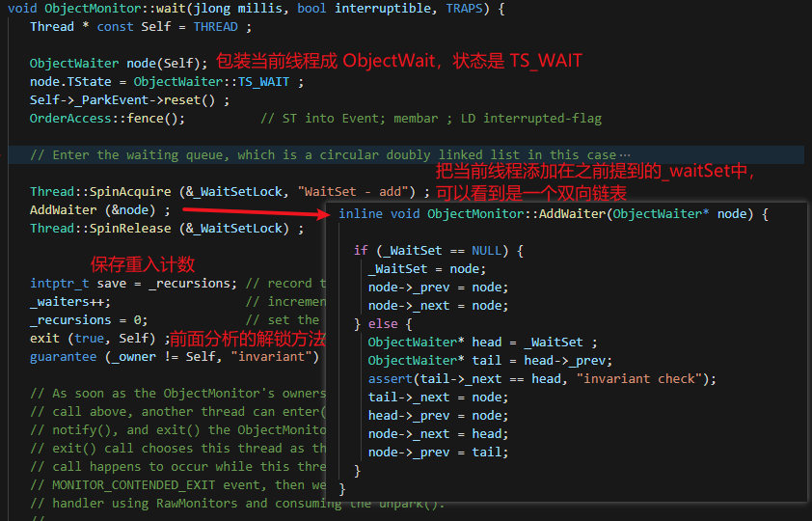812x521 pixels.
Task: Expand the folded comment ellipsis after "this case"
Action: click(625, 154)
